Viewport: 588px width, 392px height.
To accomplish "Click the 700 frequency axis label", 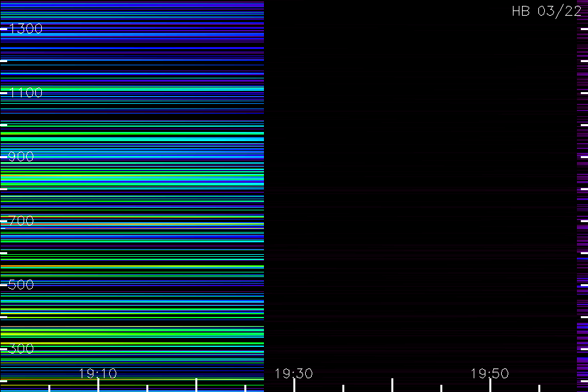I will pos(21,221).
